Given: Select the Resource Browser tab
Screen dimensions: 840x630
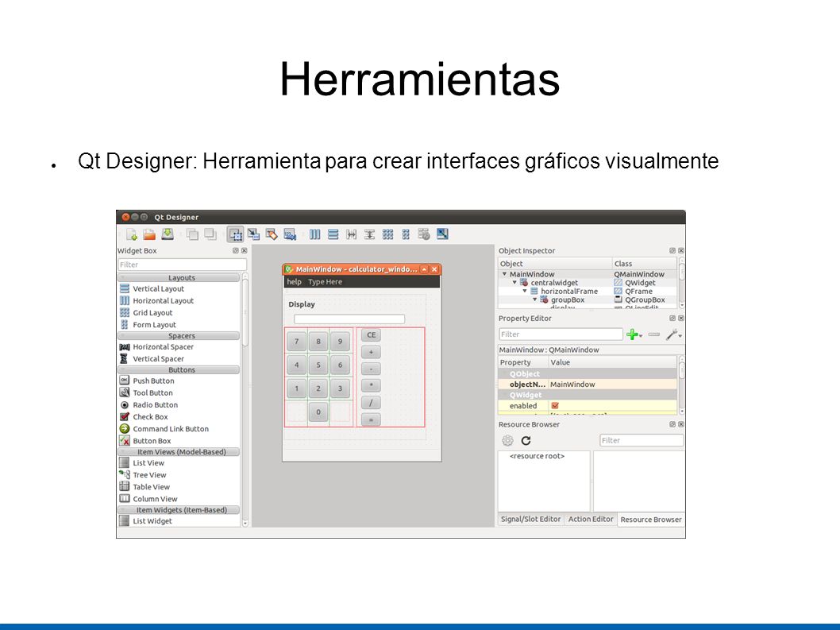Looking at the screenshot, I should point(651,520).
